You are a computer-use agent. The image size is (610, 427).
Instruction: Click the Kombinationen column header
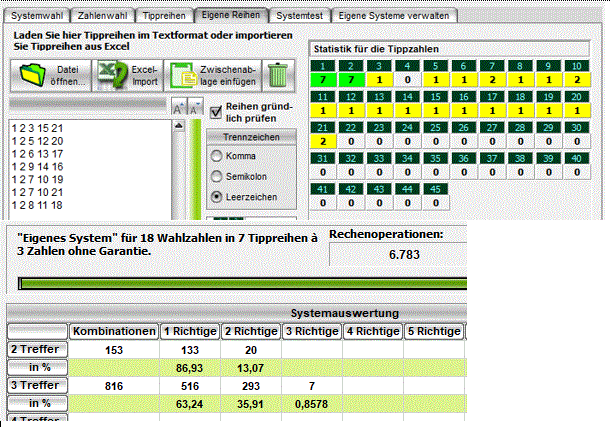114,331
